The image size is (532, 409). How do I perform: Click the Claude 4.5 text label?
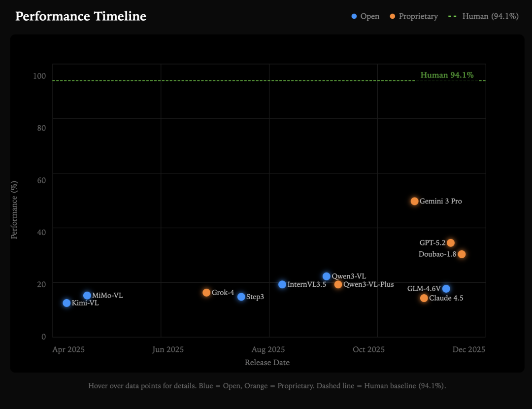[446, 298]
